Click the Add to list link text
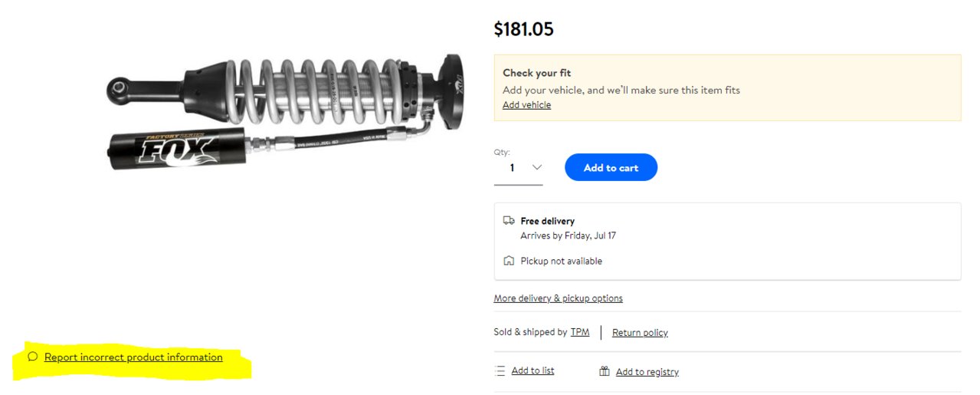980x395 pixels. tap(533, 371)
